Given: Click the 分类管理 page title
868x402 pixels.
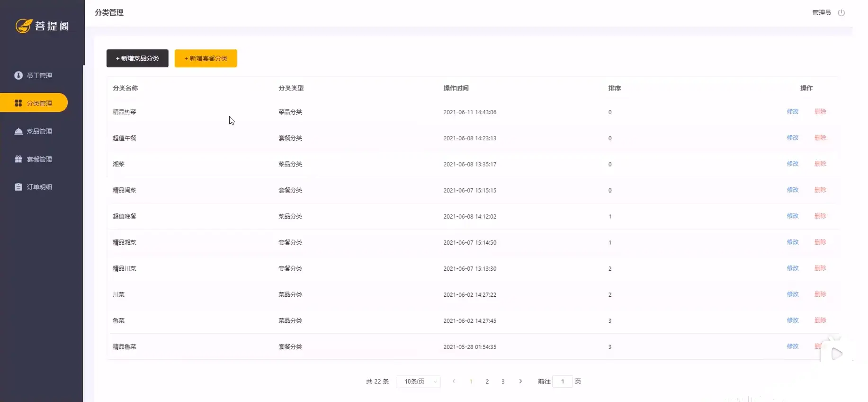Looking at the screenshot, I should coord(109,13).
